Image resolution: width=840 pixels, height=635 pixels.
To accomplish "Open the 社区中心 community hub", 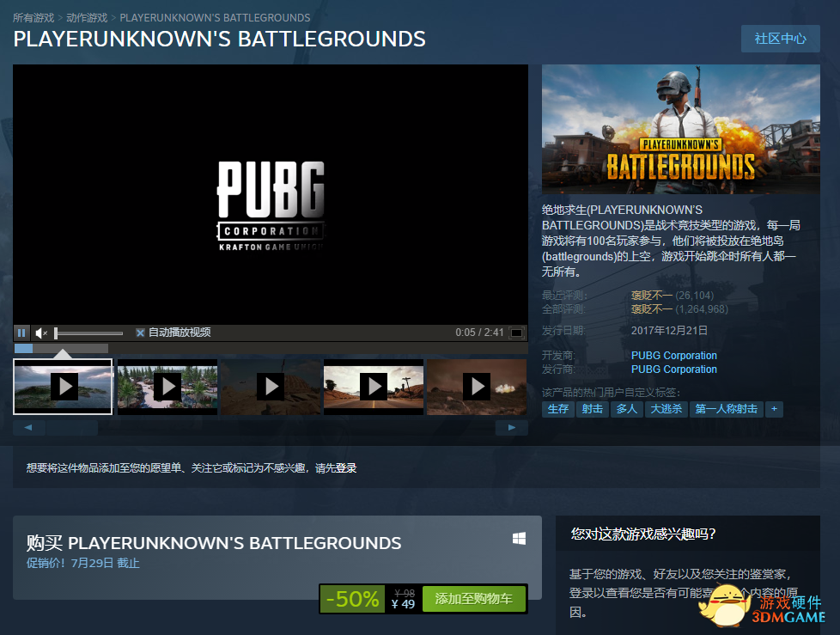I will [x=780, y=39].
